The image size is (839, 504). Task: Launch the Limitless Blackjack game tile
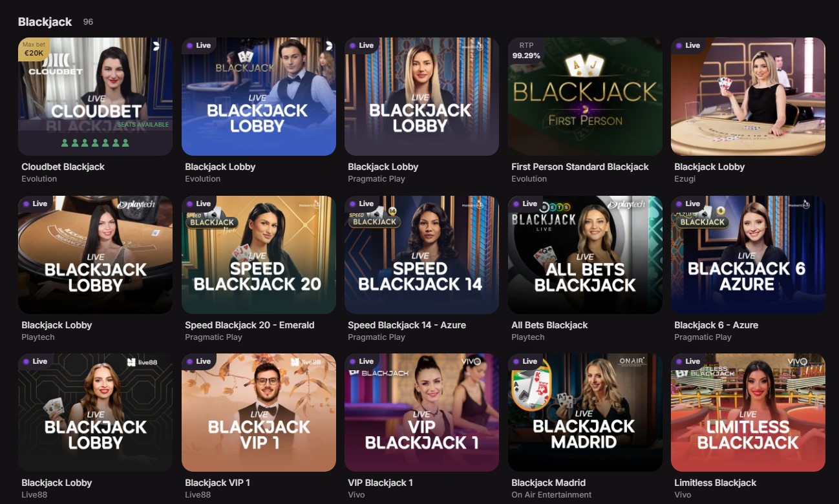pyautogui.click(x=748, y=412)
